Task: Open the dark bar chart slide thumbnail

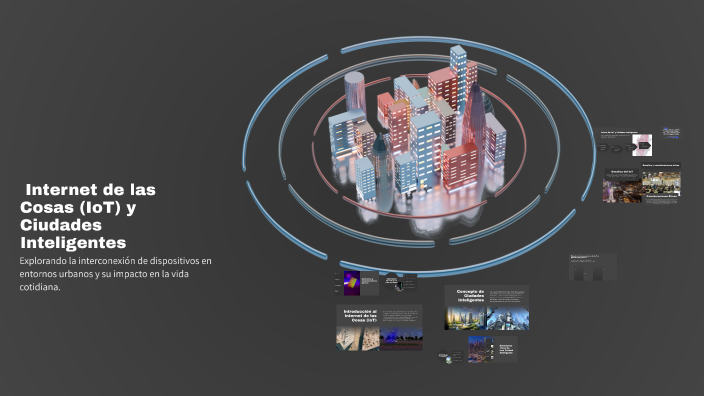Action: point(593,267)
